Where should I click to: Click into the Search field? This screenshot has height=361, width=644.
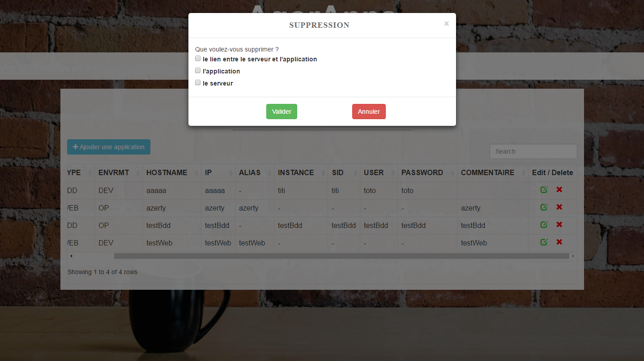(533, 151)
